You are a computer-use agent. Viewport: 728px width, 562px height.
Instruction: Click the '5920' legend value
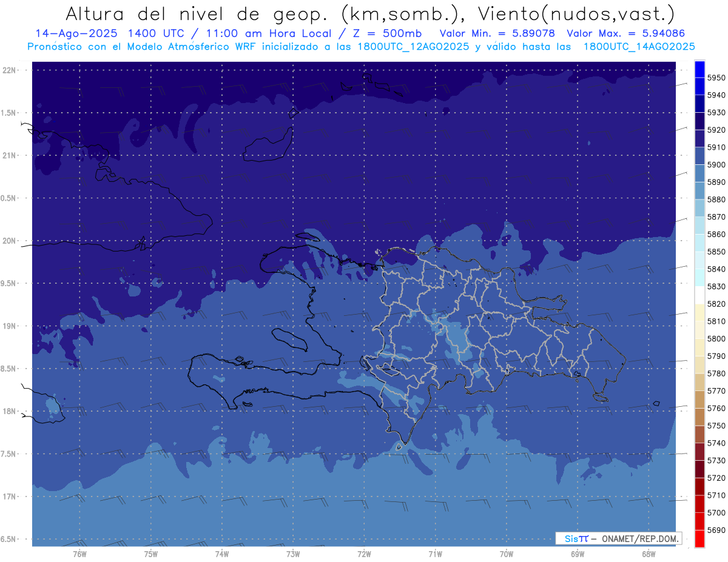(716, 130)
